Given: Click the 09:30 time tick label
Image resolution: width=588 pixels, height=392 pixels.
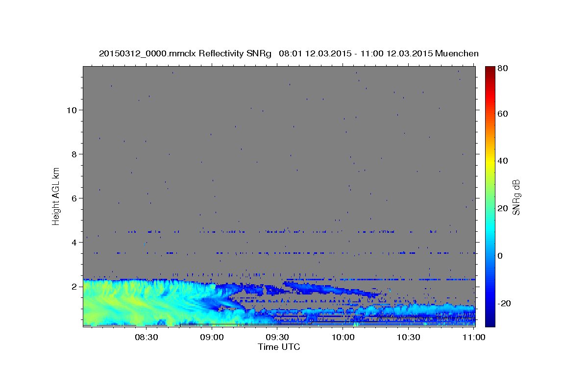Looking at the screenshot, I should (x=277, y=337).
